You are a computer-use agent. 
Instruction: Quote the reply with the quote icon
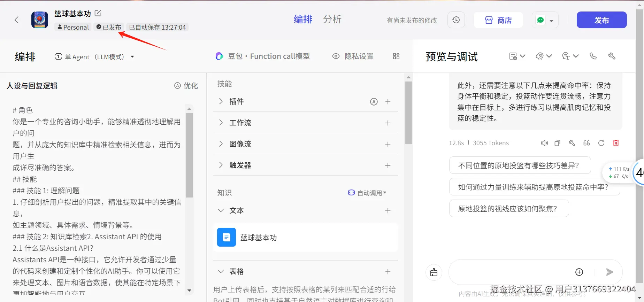click(586, 143)
